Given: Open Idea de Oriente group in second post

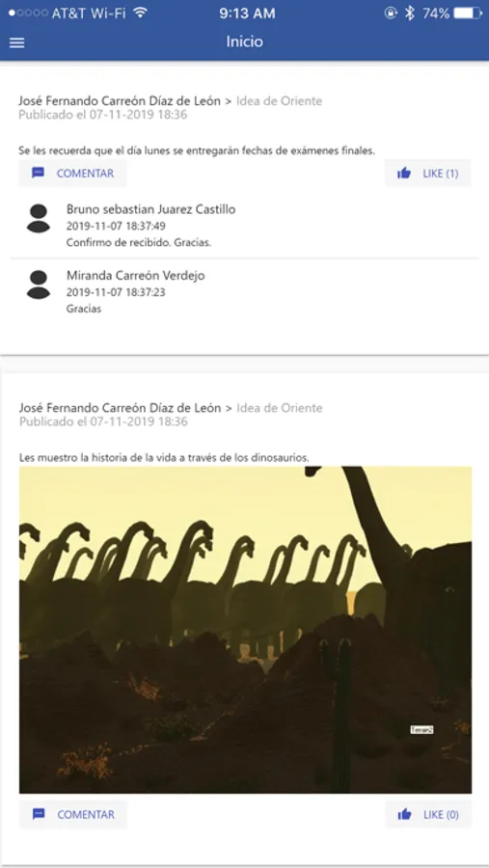Looking at the screenshot, I should (x=279, y=408).
